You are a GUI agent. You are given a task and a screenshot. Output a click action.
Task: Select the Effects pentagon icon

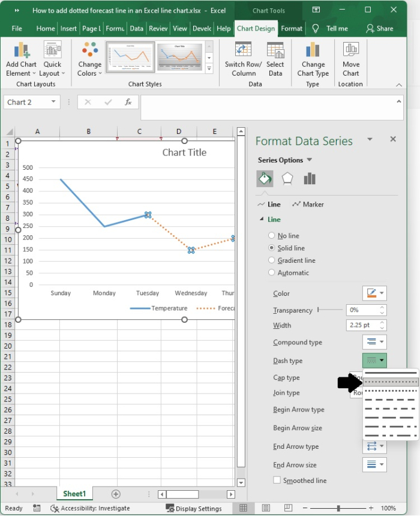click(x=287, y=179)
